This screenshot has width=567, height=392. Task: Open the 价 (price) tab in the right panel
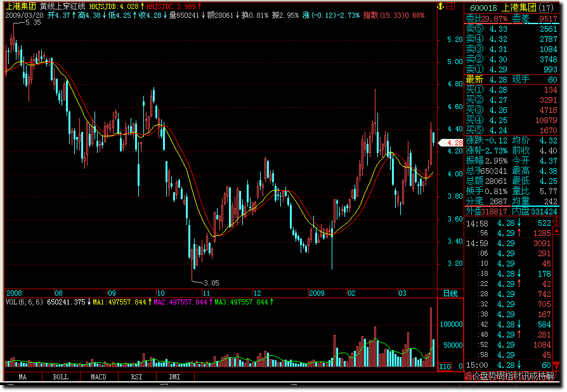pos(476,376)
